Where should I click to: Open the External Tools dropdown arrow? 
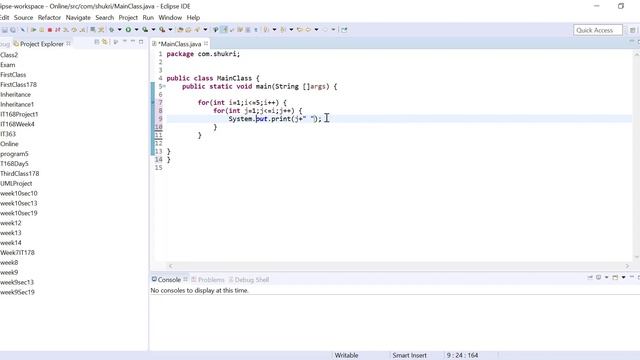pos(171,30)
